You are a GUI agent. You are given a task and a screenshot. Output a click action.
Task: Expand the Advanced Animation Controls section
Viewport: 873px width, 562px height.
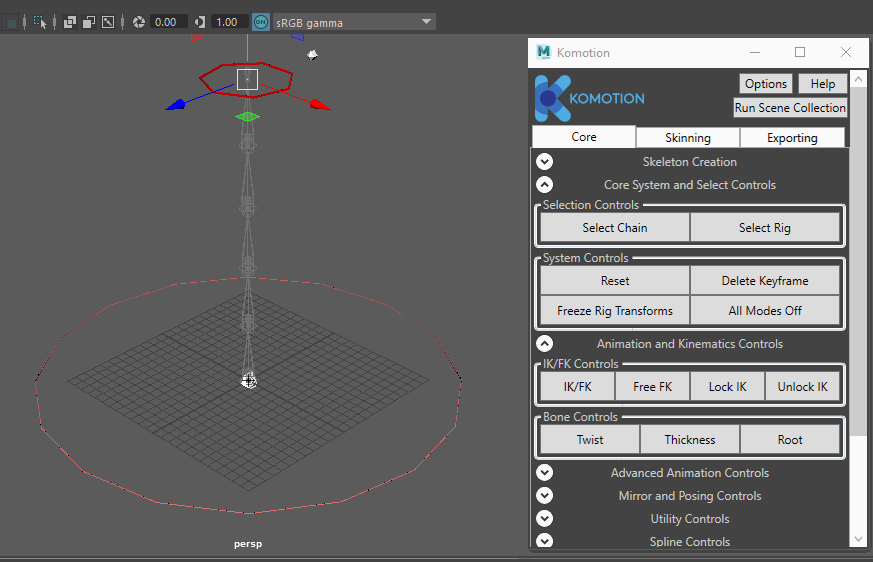[545, 472]
